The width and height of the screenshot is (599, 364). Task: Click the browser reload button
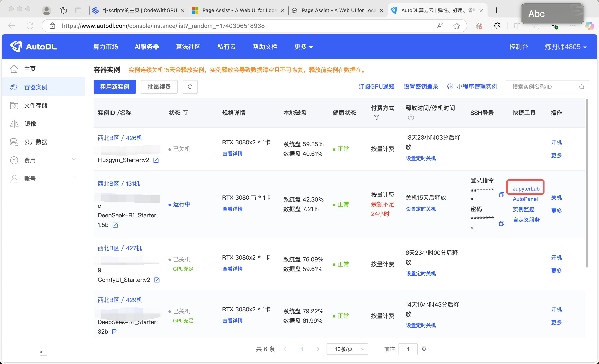pos(30,26)
